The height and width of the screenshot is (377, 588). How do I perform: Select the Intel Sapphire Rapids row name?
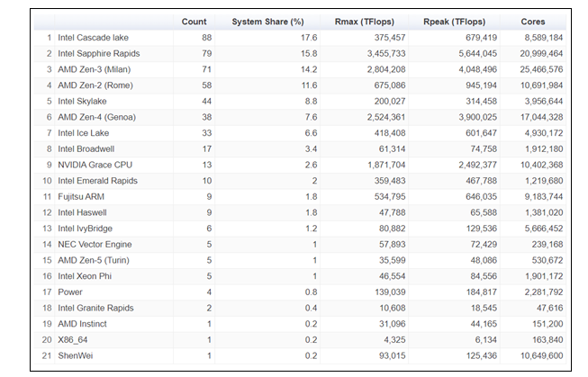(x=99, y=54)
